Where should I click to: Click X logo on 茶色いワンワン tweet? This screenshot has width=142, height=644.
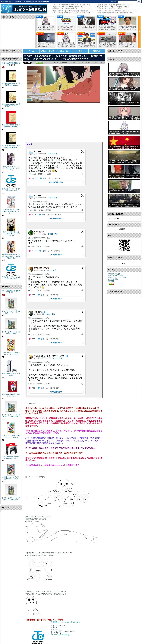(x=82, y=268)
